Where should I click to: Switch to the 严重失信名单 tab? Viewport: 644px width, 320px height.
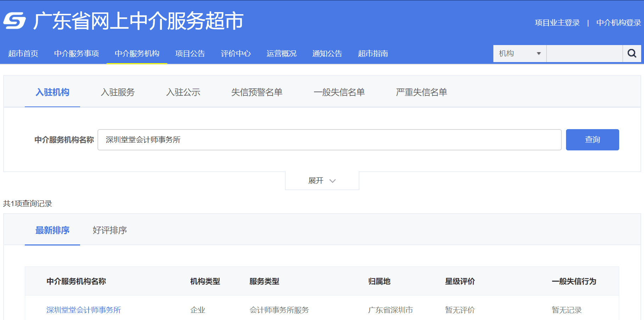click(421, 92)
